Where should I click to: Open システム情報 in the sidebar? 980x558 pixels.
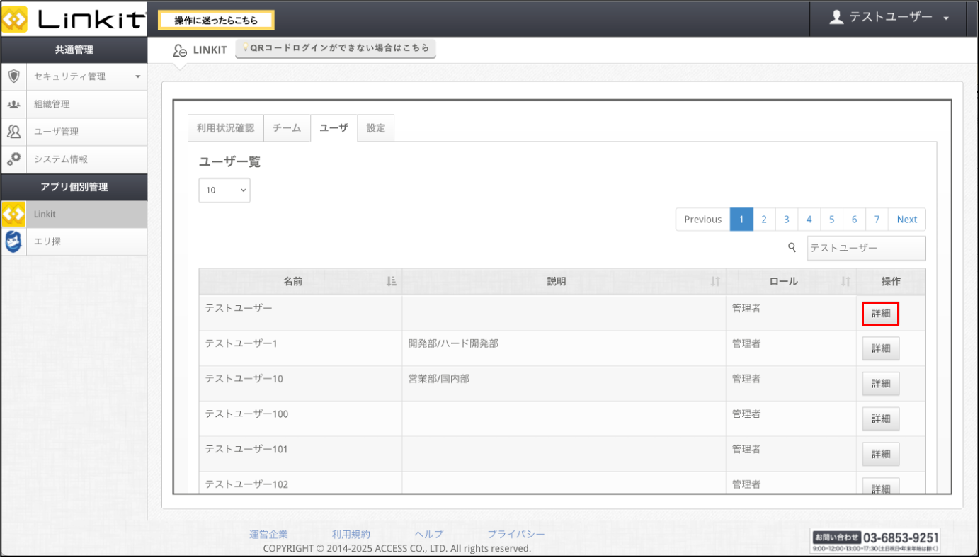[x=74, y=159]
